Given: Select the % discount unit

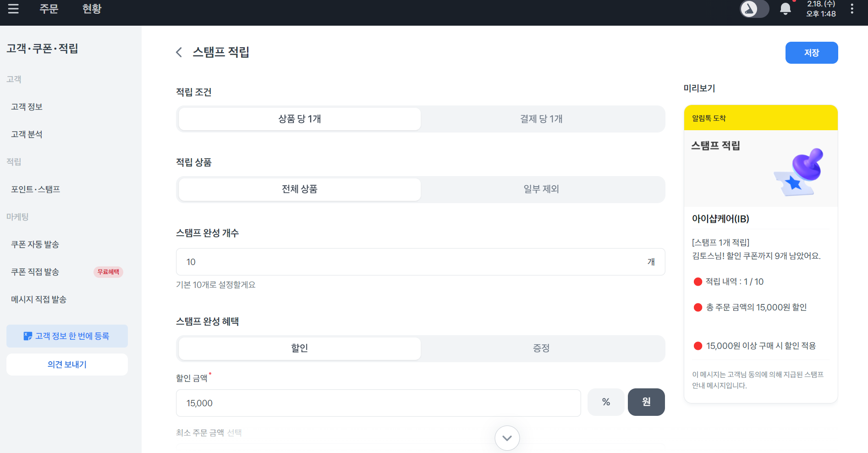Looking at the screenshot, I should tap(606, 402).
